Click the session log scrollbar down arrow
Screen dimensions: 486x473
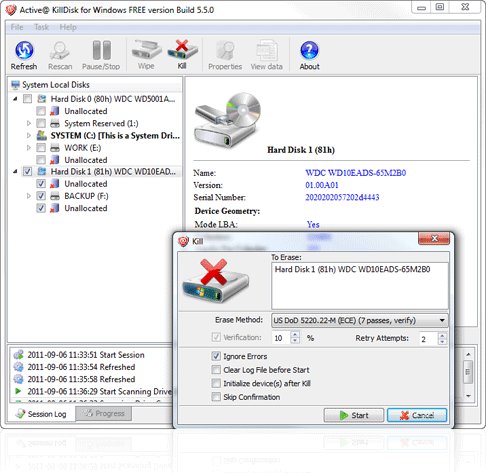point(468,396)
